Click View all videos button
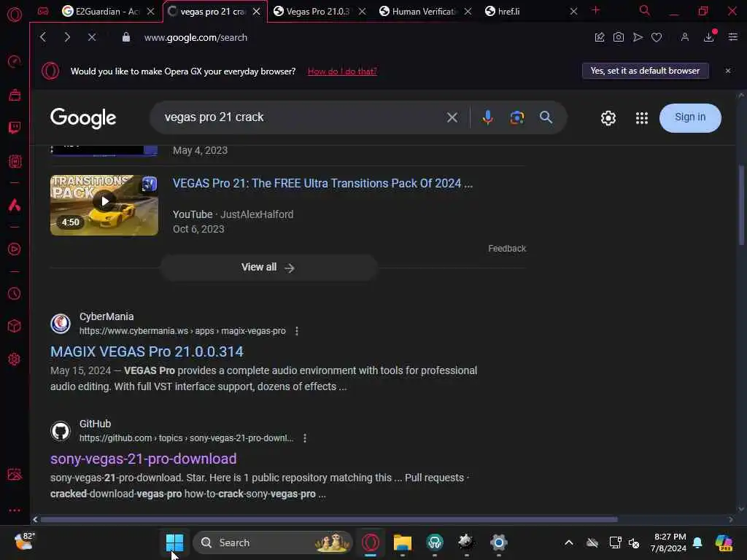Viewport: 747px width, 560px height. pos(268,268)
